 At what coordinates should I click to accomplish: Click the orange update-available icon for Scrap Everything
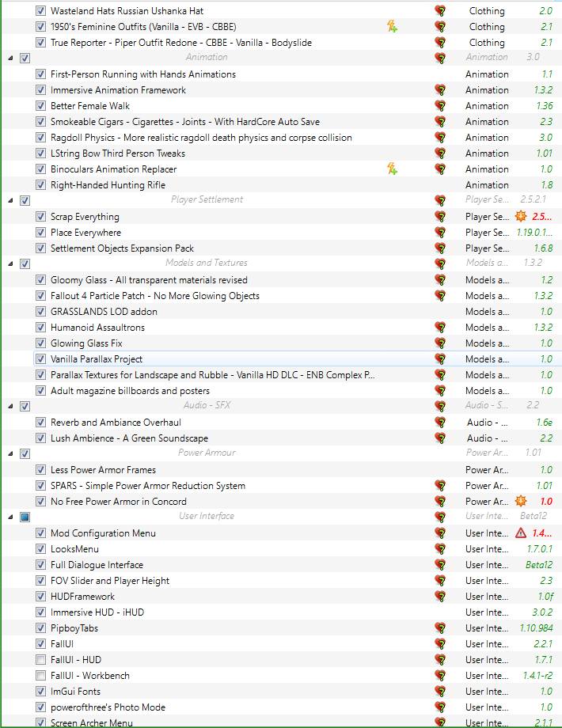pyautogui.click(x=521, y=216)
